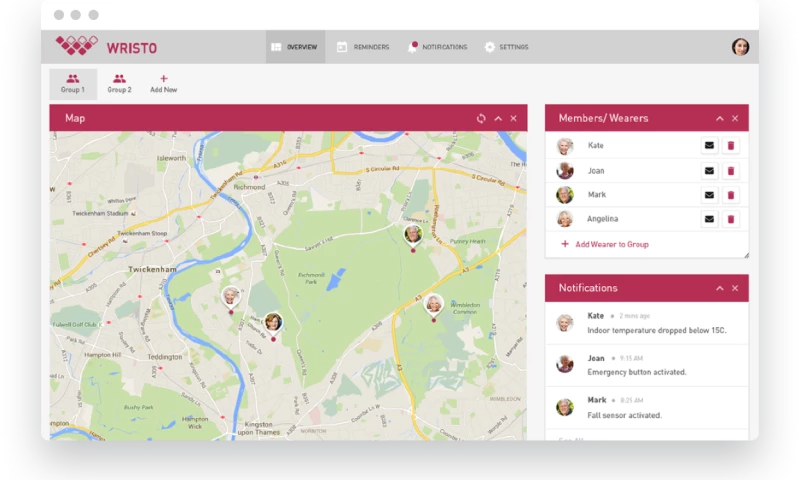Click the Map panel title
The height and width of the screenshot is (480, 800).
click(75, 118)
